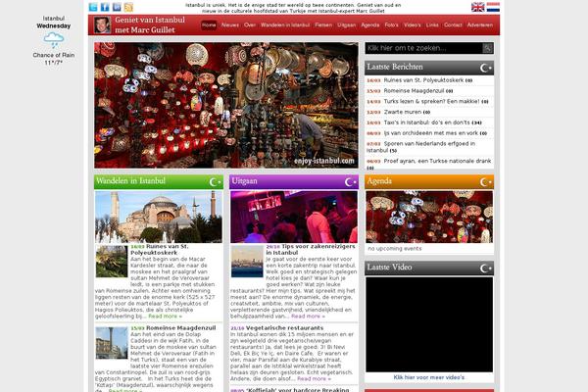Viewport: 588px width, 392px height.
Task: Open the Fietsen menu item
Action: [x=323, y=25]
